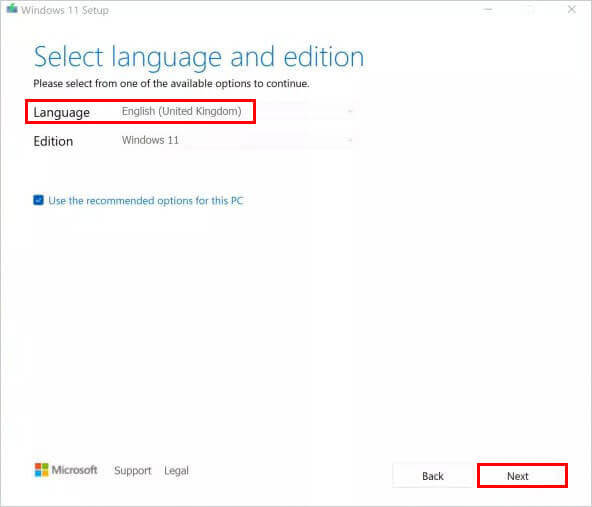The width and height of the screenshot is (592, 507).
Task: Open the Windows 11 edition dropdown
Action: click(x=237, y=140)
